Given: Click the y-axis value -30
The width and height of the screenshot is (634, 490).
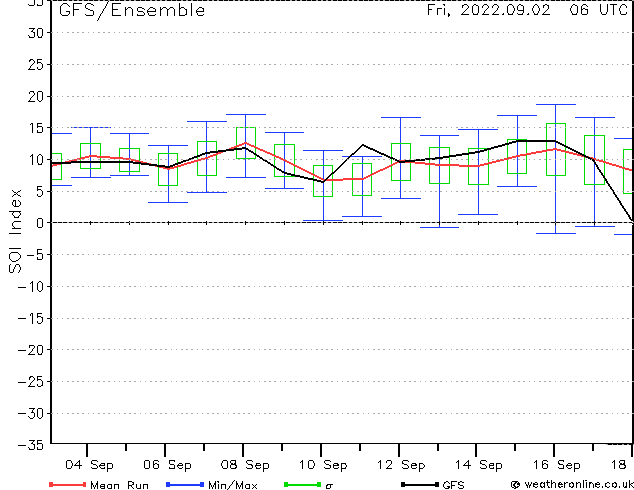Looking at the screenshot, I should click(31, 413).
